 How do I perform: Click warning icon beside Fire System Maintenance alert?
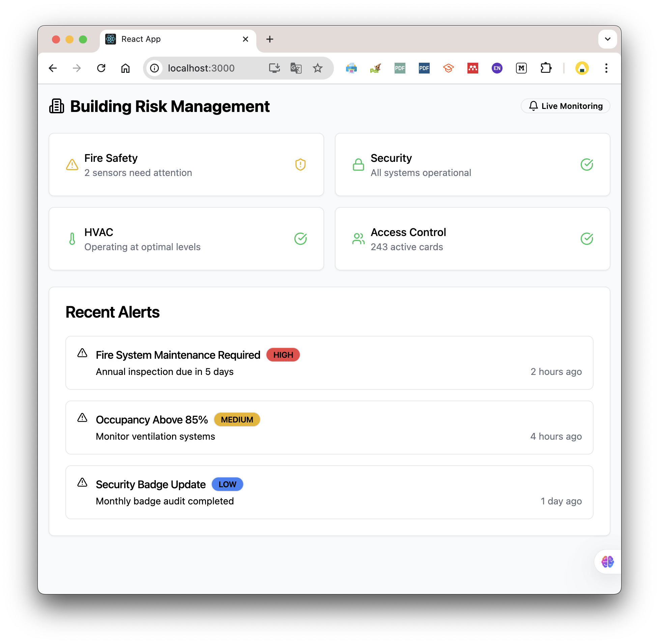(x=82, y=353)
